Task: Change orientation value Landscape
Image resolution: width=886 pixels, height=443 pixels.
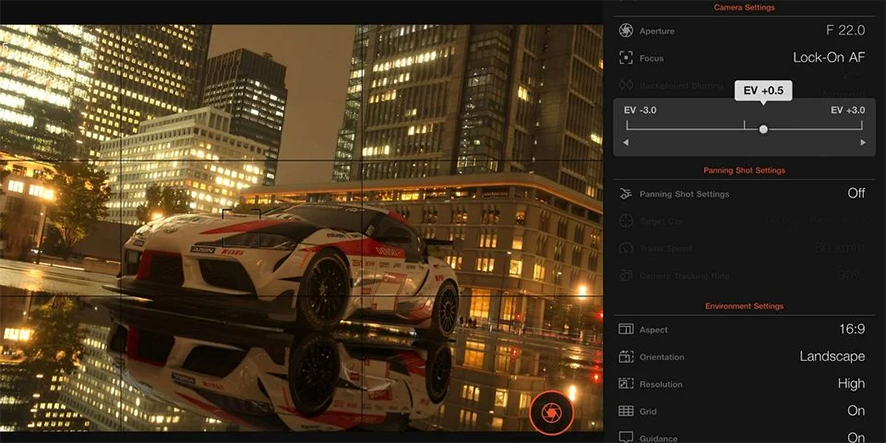Action: [x=832, y=357]
